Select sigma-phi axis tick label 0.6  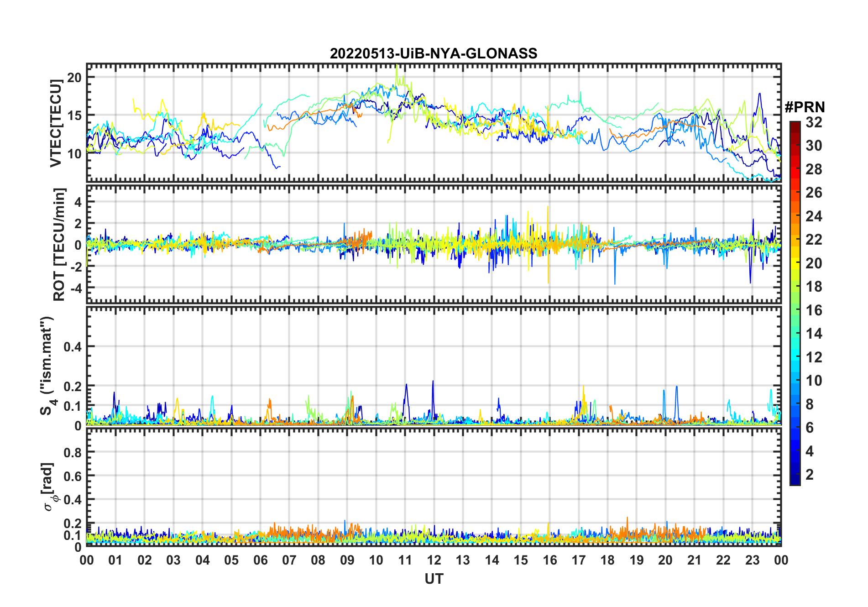pos(73,476)
